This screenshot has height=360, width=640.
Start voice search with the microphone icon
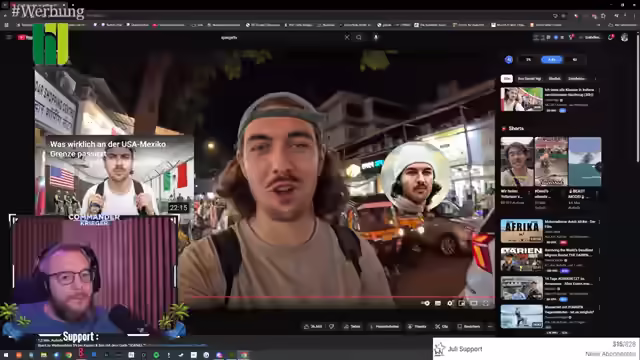coord(376,37)
